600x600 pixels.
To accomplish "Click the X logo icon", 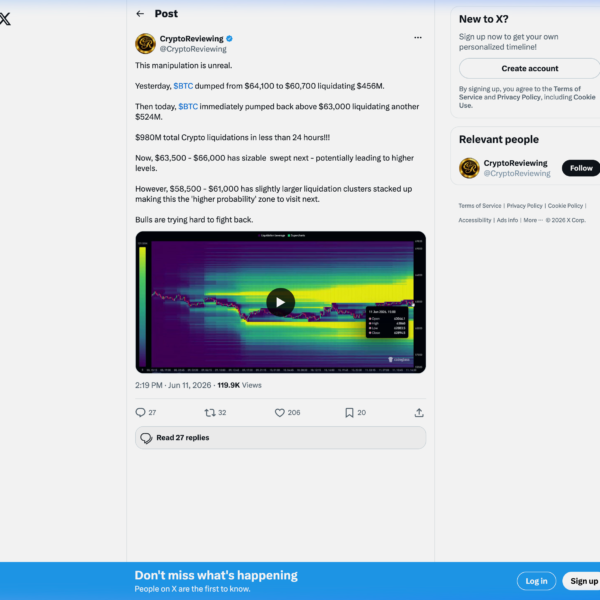I will (x=5, y=18).
